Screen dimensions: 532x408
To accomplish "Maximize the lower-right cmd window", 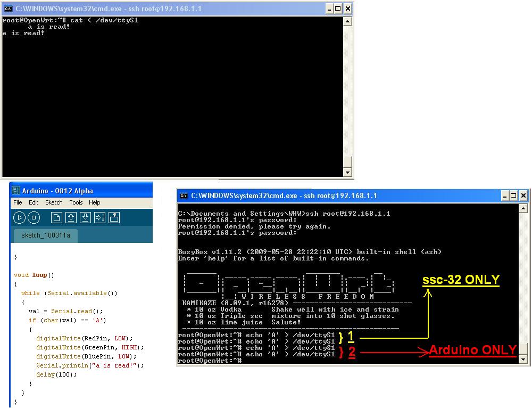I will 514,195.
